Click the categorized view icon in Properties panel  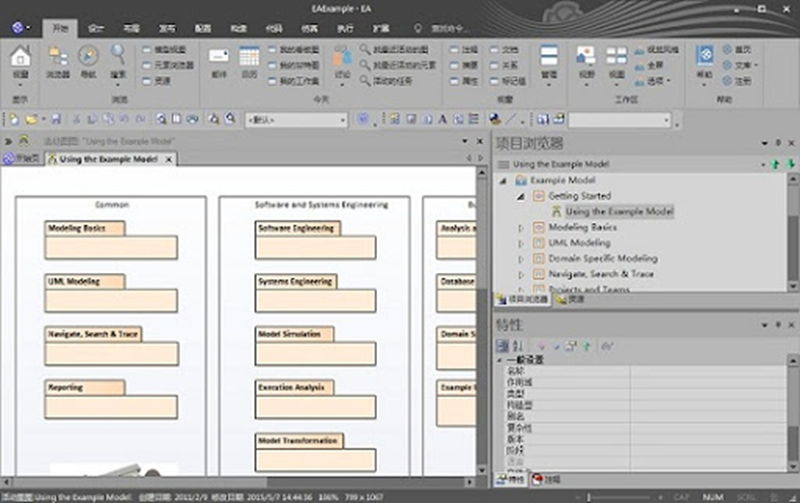coord(503,346)
